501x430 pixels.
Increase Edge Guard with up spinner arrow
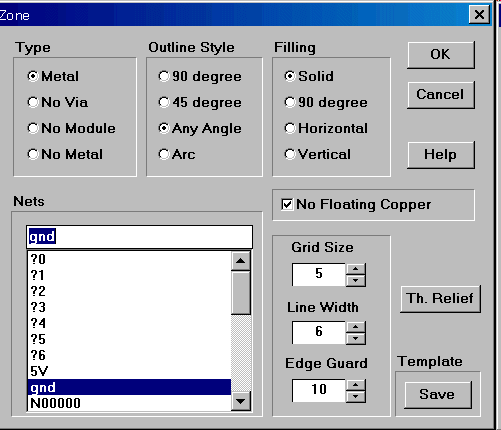pyautogui.click(x=356, y=385)
